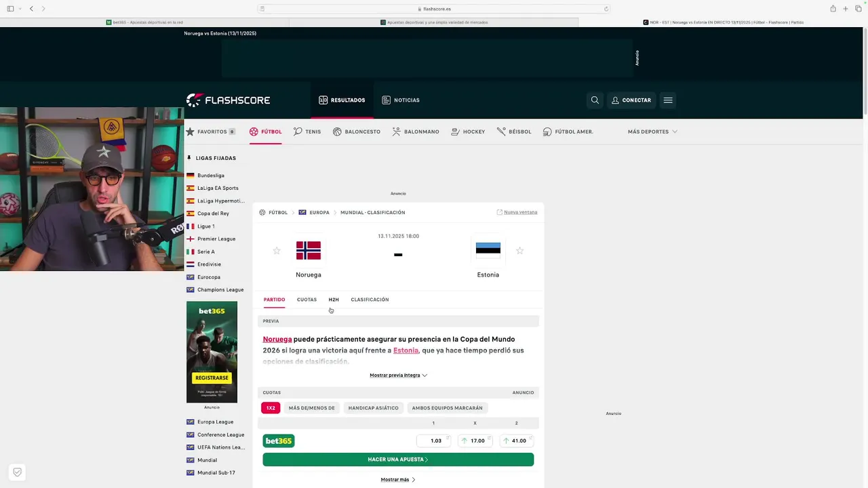Viewport: 868px width, 488px height.
Task: Toggle the browser sidebar icon
Action: click(x=10, y=9)
